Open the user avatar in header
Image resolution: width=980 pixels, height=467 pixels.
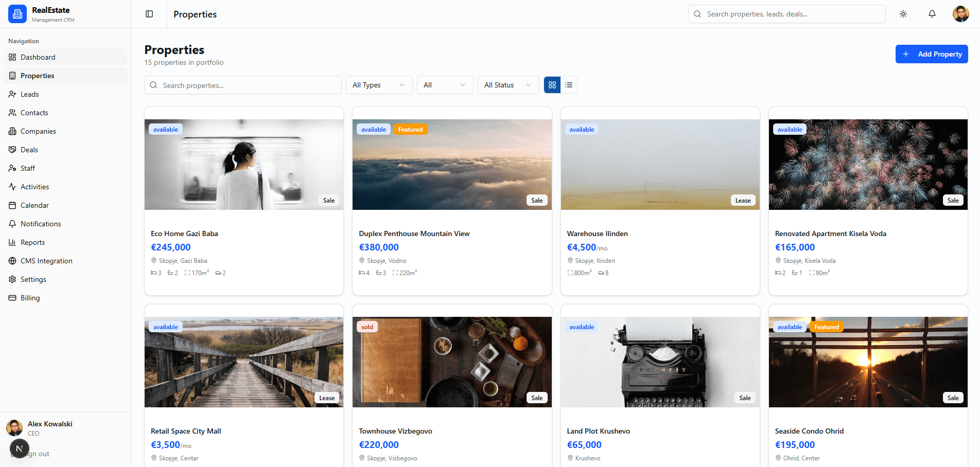[961, 14]
